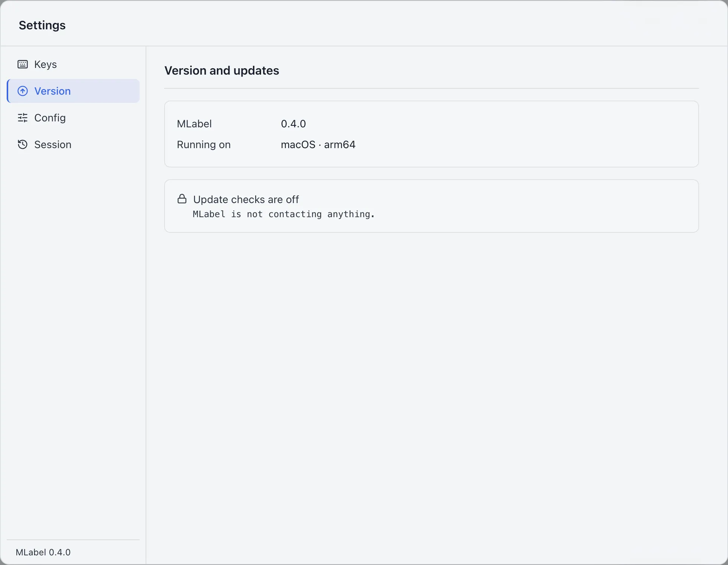Click the version value '0.4.0' in the card

click(x=293, y=124)
